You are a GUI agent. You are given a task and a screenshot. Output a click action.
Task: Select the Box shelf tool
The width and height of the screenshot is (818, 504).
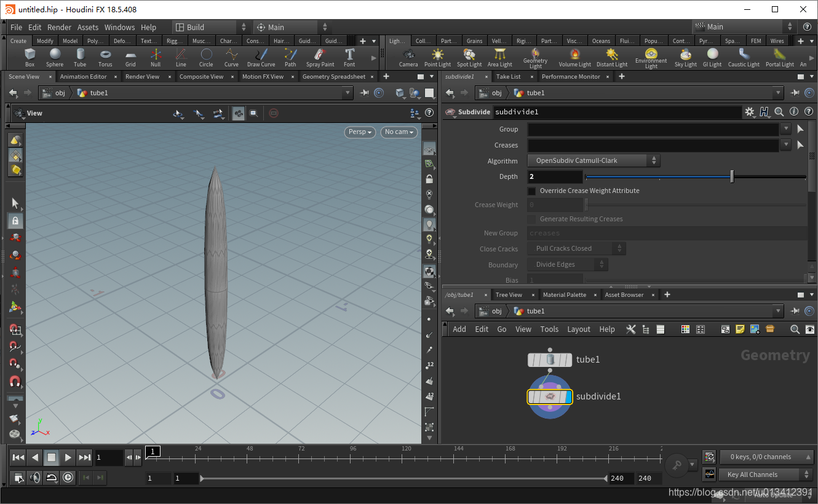[30, 58]
